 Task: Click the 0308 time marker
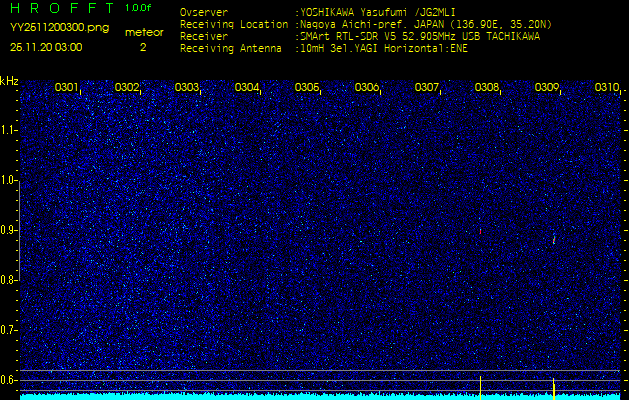click(x=487, y=87)
